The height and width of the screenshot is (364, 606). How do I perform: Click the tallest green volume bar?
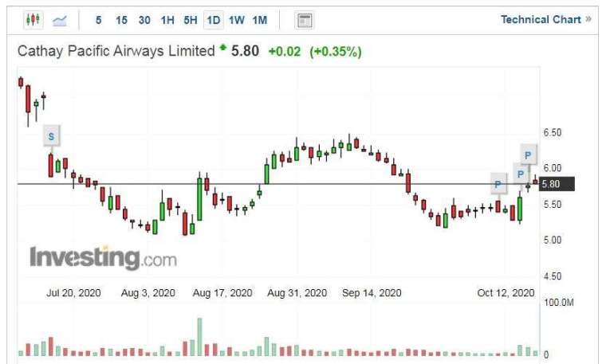point(199,337)
